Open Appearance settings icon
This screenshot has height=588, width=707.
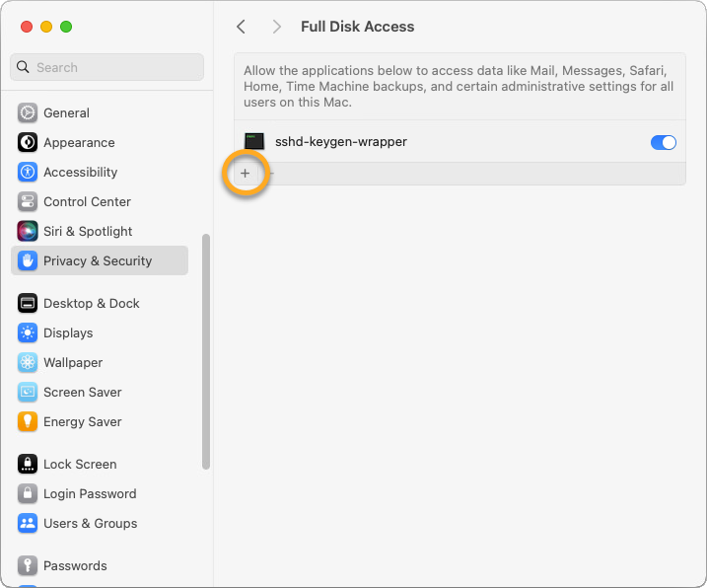[28, 143]
